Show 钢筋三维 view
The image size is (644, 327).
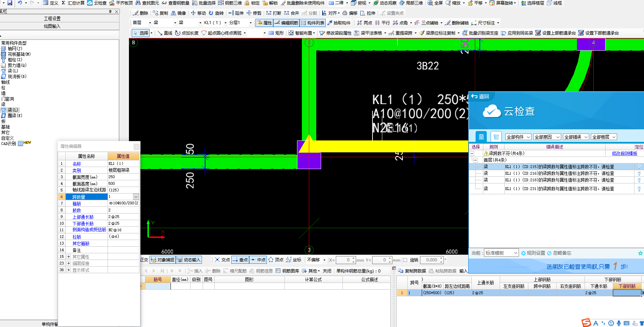(x=230, y=3)
